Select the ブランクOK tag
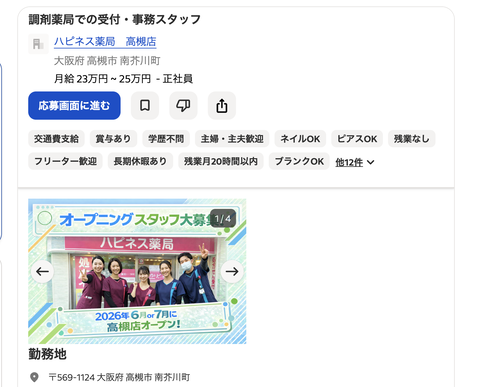 tap(299, 161)
